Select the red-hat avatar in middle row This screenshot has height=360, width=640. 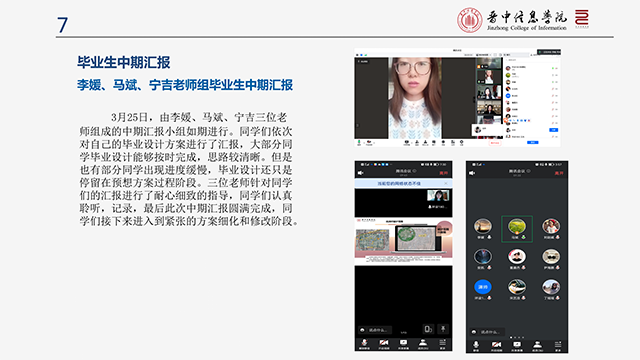pyautogui.click(x=517, y=257)
